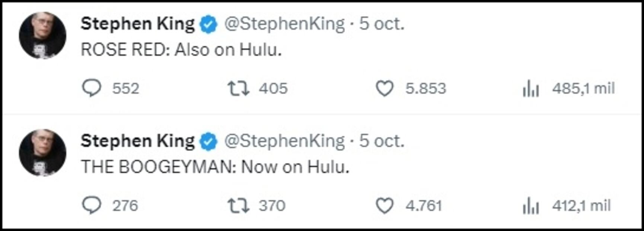Image resolution: width=644 pixels, height=231 pixels.
Task: Click verified badge on BOOGEYMAN tweet
Action: pyautogui.click(x=208, y=142)
